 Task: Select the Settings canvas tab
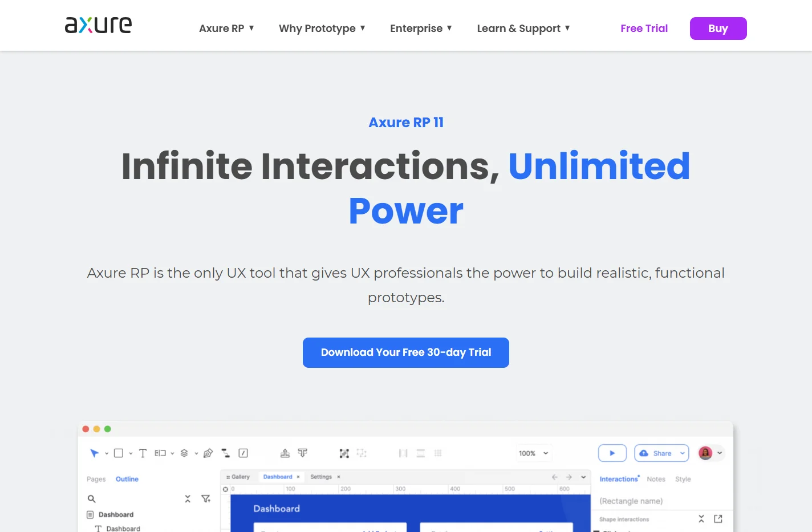321,477
